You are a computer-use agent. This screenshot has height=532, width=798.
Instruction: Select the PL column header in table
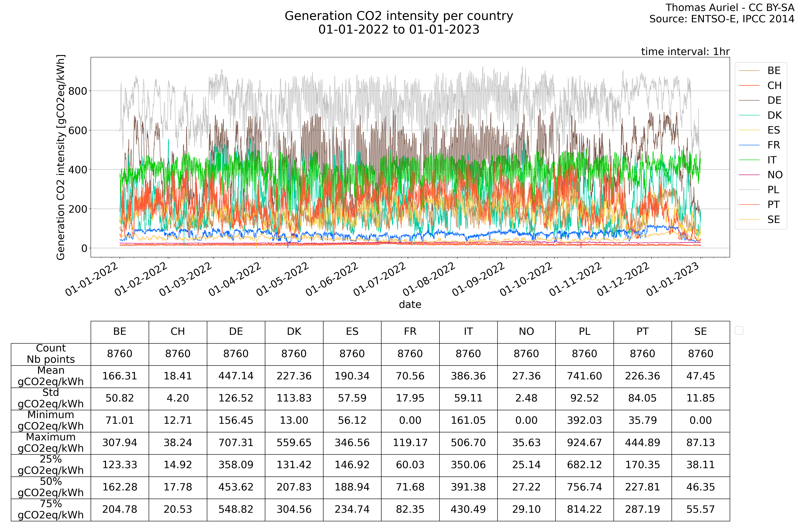pos(584,332)
